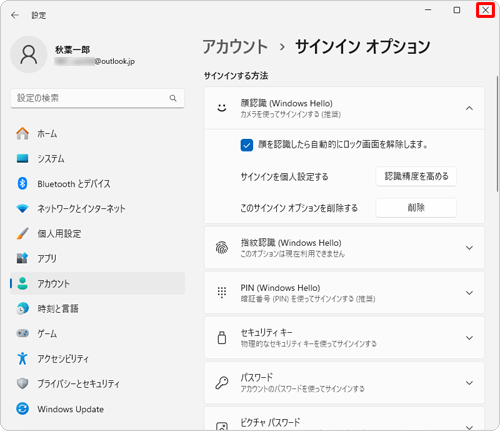500x431 pixels.
Task: Click the アプリ icon in sidebar
Action: click(22, 258)
